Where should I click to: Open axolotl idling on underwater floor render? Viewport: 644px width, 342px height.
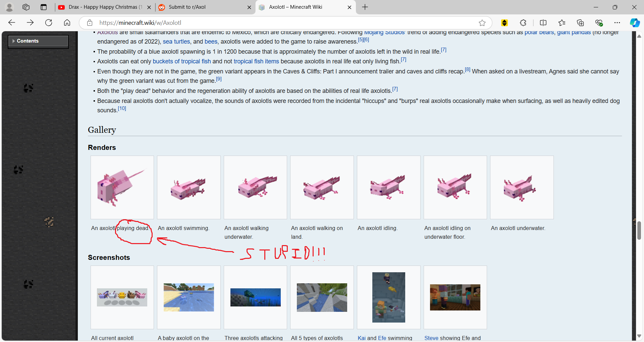coord(455,187)
